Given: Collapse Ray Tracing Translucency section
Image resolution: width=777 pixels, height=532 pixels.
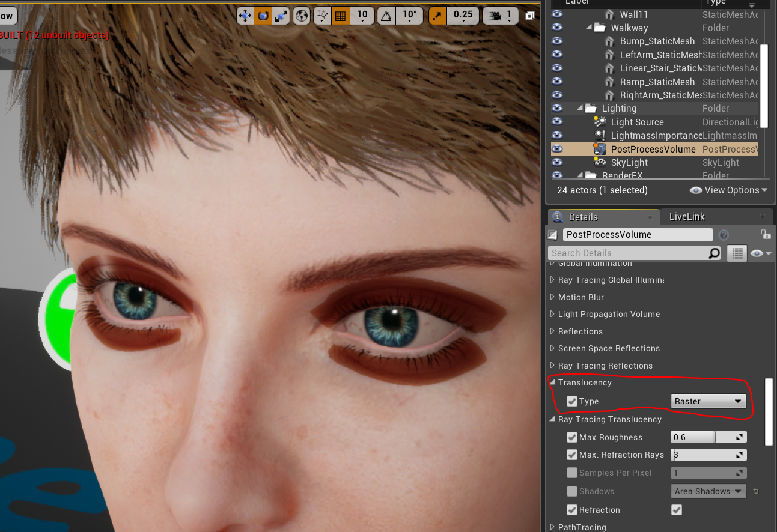Looking at the screenshot, I should 553,419.
